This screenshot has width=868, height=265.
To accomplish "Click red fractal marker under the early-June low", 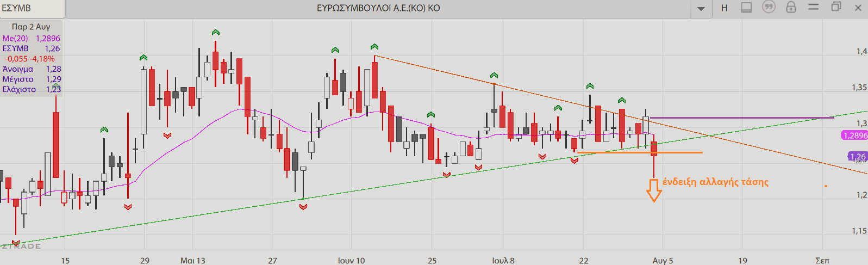I will tap(303, 207).
